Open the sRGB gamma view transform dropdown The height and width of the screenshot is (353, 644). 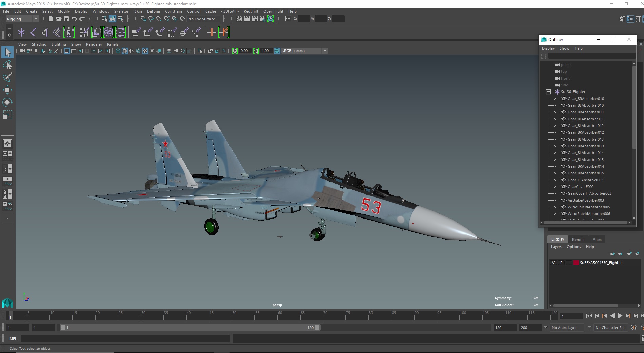click(x=304, y=51)
